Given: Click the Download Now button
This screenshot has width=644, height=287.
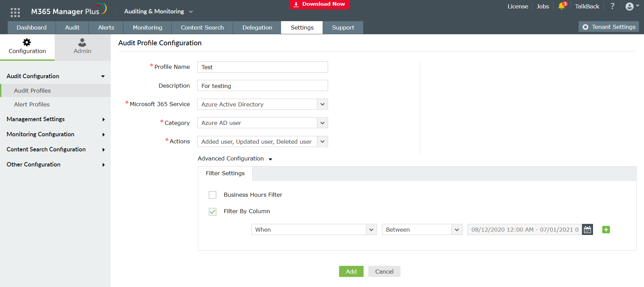Looking at the screenshot, I should tap(320, 4).
